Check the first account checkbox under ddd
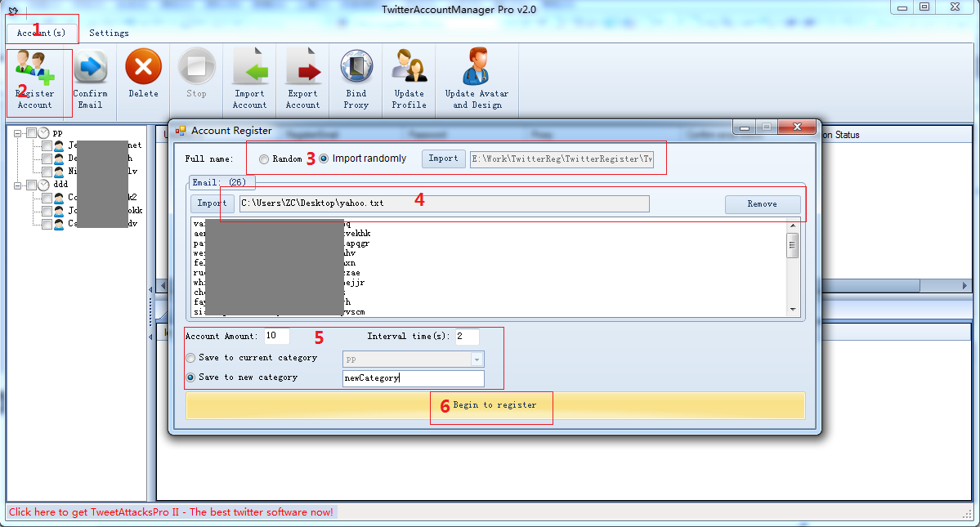Image resolution: width=980 pixels, height=527 pixels. [x=47, y=198]
